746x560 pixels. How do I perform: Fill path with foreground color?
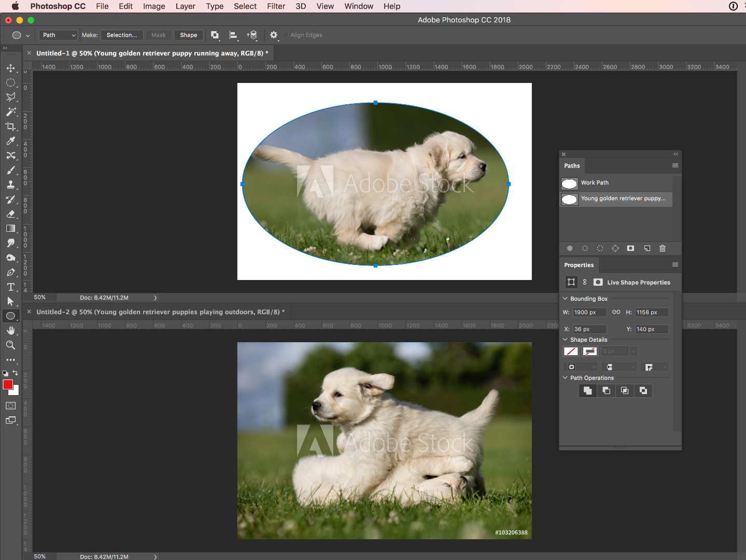coord(570,248)
